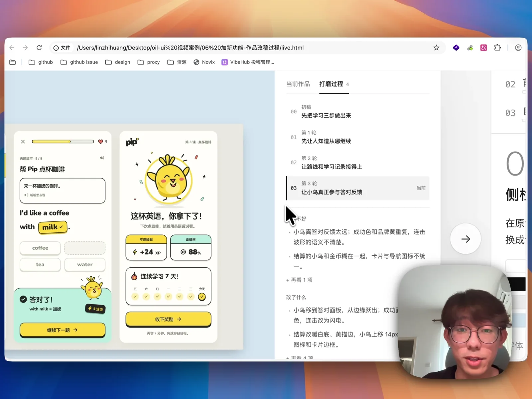532x399 pixels.
Task: Open the purple diamond extension icon
Action: coord(456,48)
